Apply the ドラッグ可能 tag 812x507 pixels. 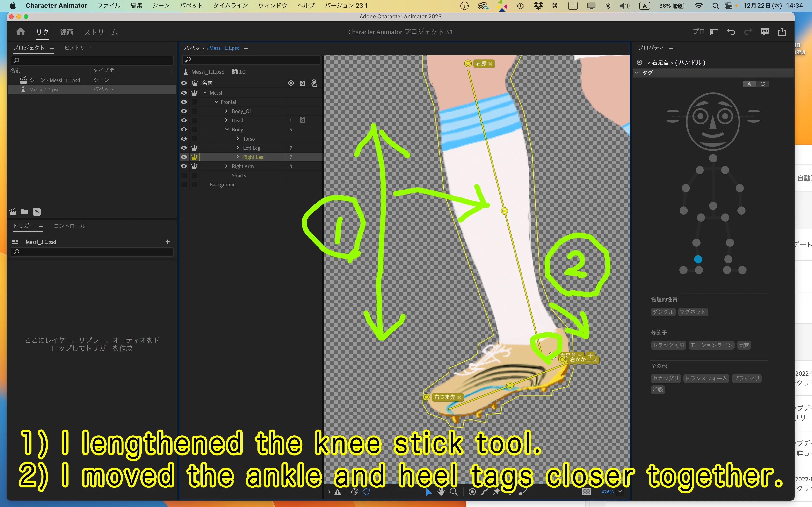click(668, 345)
